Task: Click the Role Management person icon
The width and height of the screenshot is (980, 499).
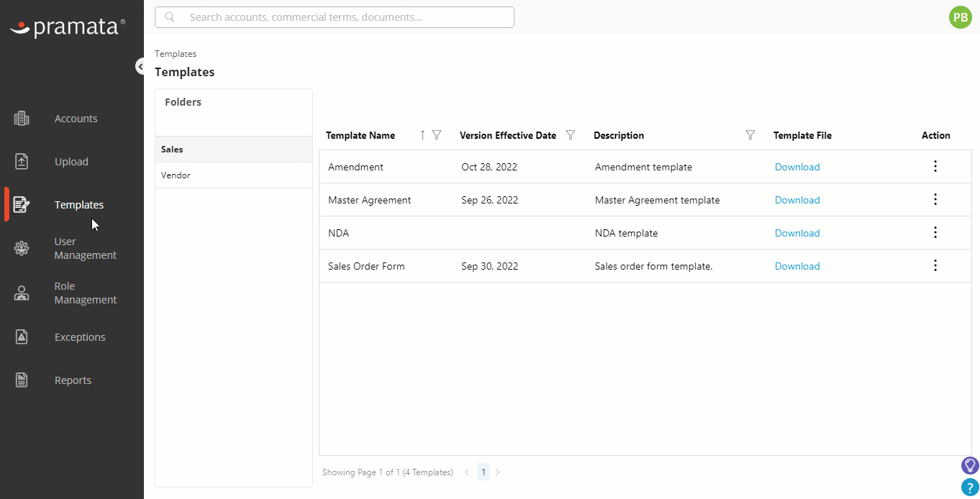Action: [22, 293]
